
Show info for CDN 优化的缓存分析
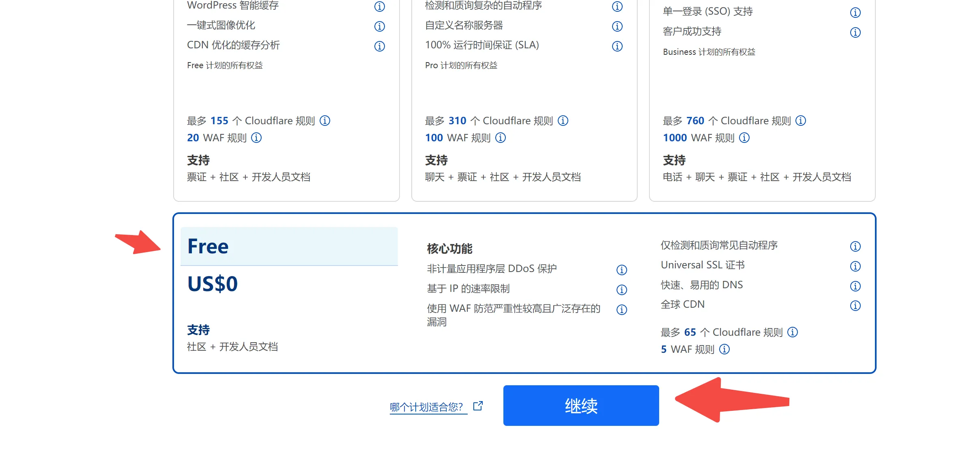379,46
